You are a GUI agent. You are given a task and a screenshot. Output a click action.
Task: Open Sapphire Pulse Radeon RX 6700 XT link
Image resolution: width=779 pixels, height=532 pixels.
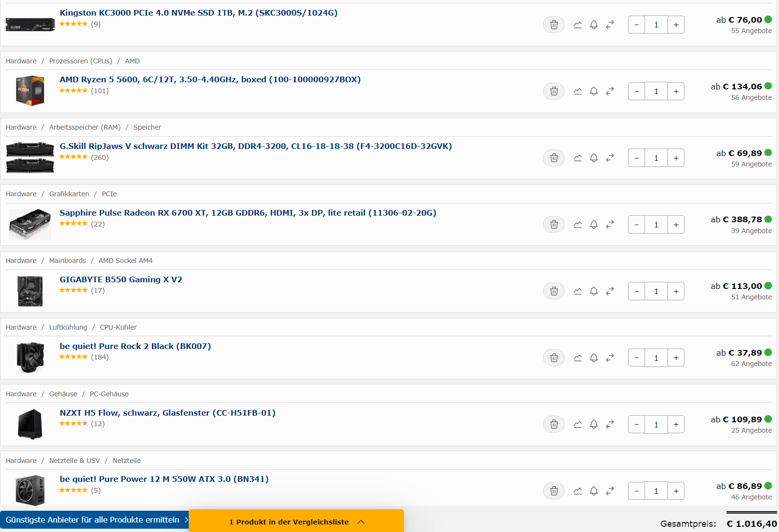point(248,213)
